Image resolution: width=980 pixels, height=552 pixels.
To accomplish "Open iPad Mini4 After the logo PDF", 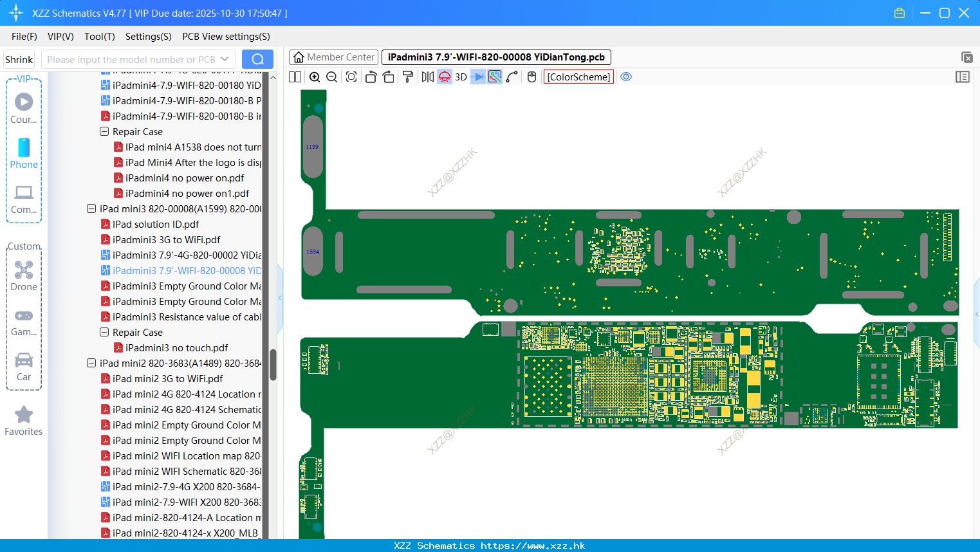I will tap(187, 162).
